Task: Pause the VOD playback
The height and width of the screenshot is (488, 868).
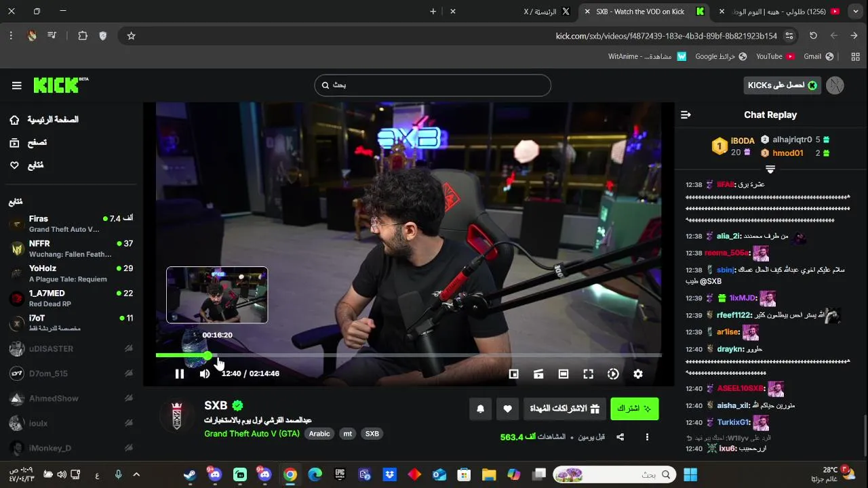Action: tap(180, 373)
